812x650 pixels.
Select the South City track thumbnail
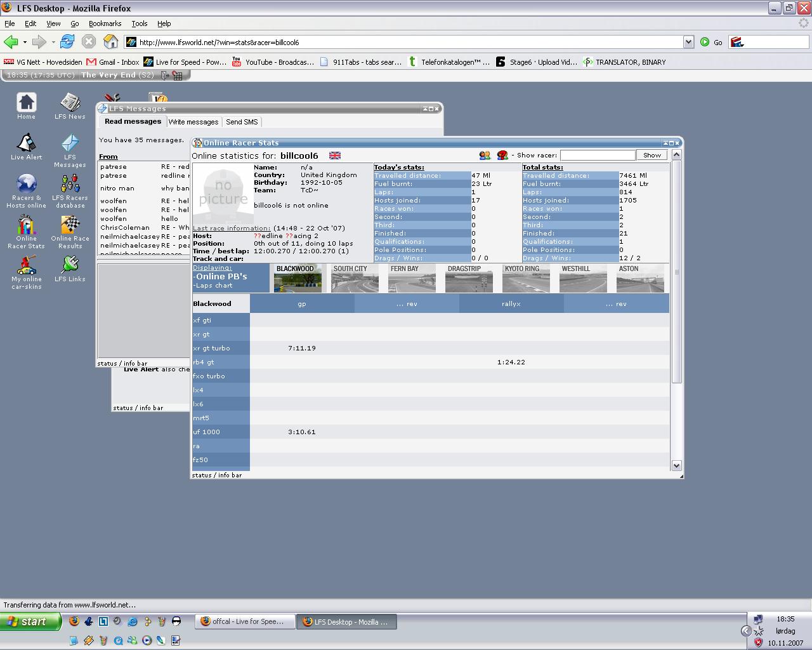click(x=355, y=279)
